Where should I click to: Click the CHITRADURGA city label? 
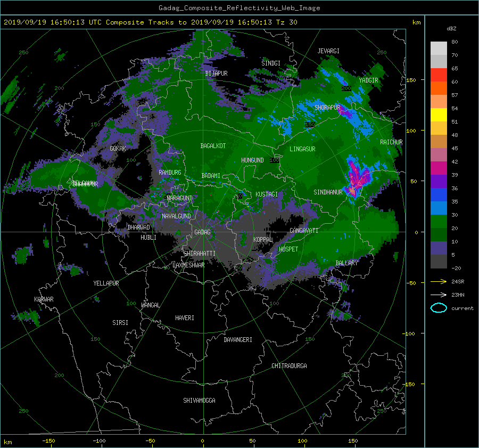289,366
